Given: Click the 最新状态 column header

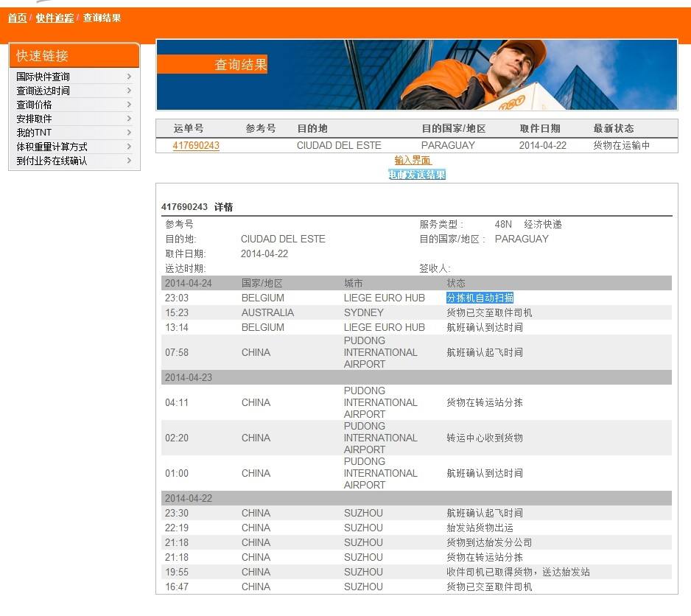Looking at the screenshot, I should [614, 129].
